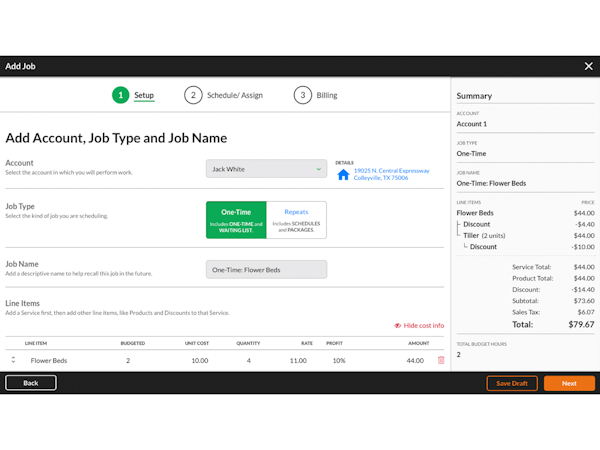Select the One-Time job type
Image resolution: width=600 pixels, height=450 pixels.
236,220
